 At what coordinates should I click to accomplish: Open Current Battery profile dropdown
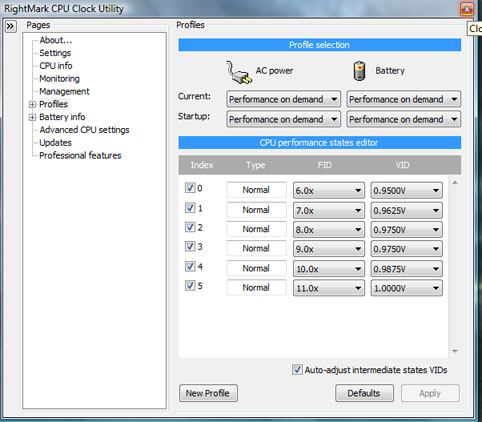[x=404, y=99]
